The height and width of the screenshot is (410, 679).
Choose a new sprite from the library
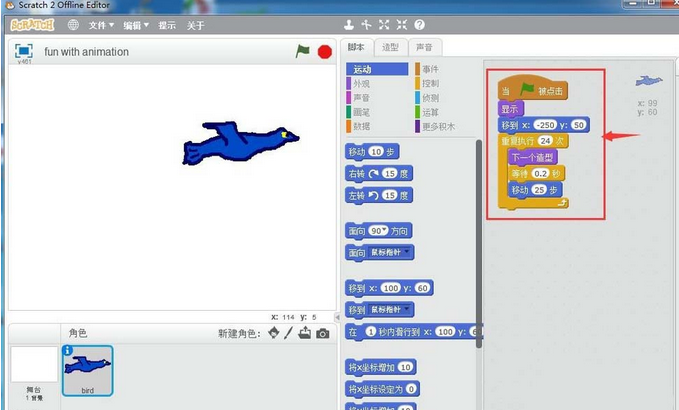(x=273, y=333)
